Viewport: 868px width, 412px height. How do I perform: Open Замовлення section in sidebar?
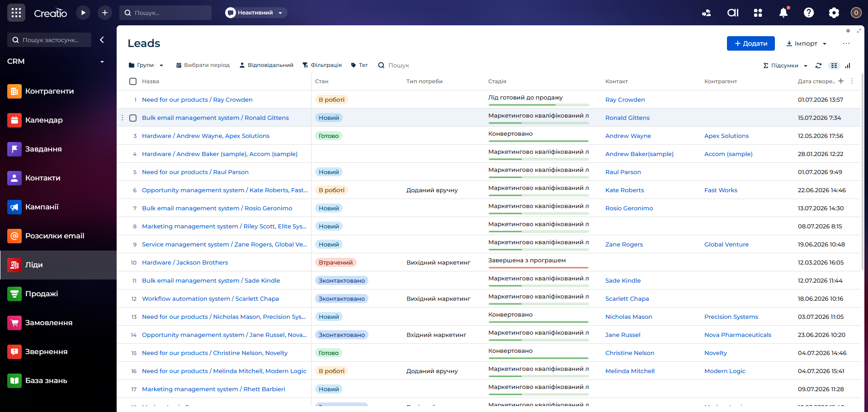point(58,322)
